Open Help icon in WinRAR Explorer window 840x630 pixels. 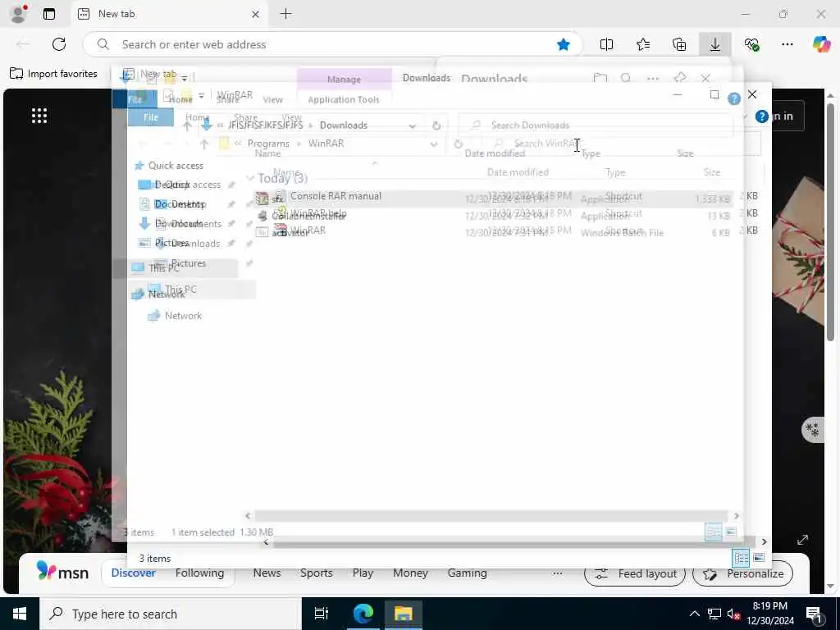point(762,116)
